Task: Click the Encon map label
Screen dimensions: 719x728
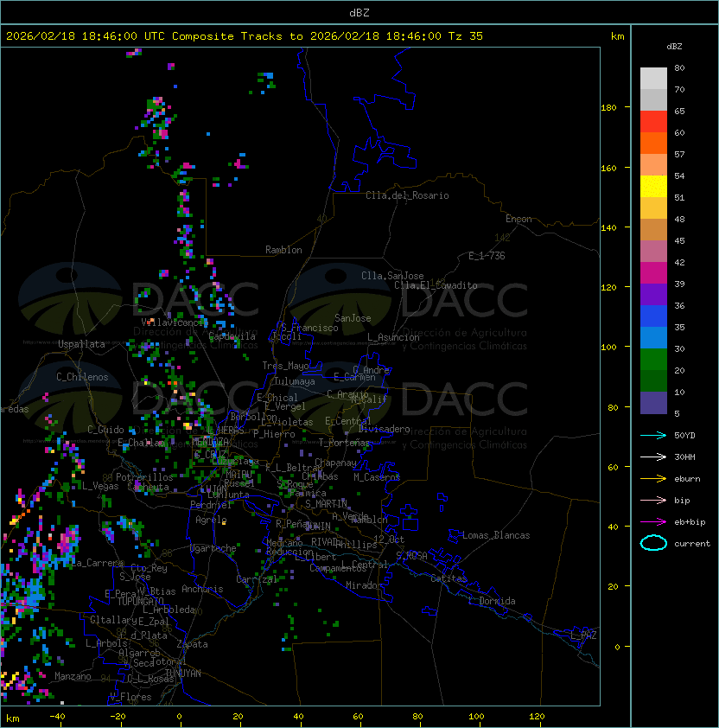Action: (519, 219)
